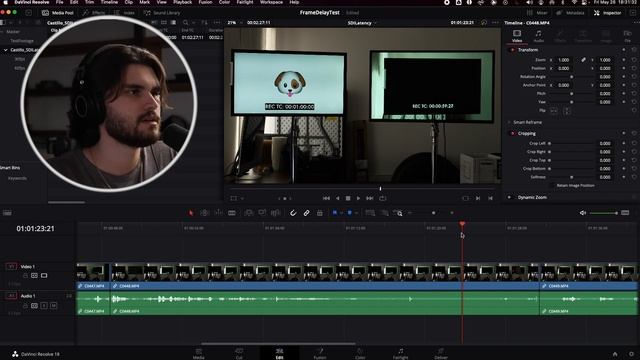The height and width of the screenshot is (360, 640).
Task: Collapse the Transform section header
Action: (x=528, y=50)
